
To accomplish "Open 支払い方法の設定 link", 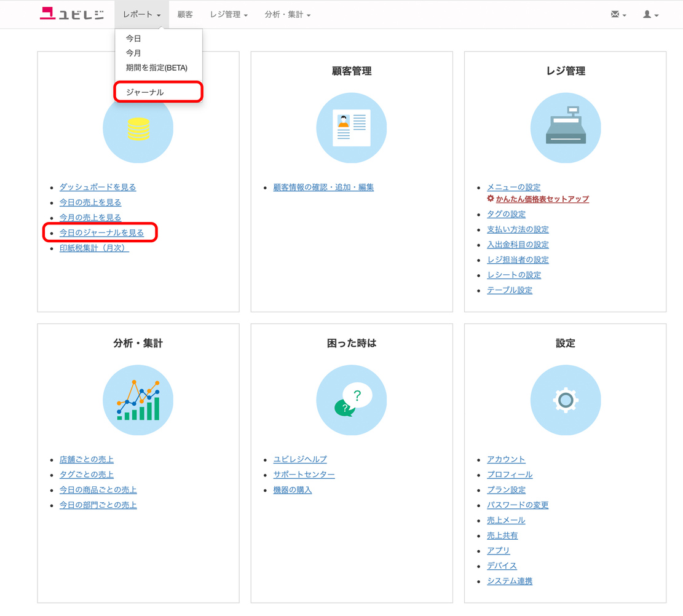I will click(x=518, y=229).
